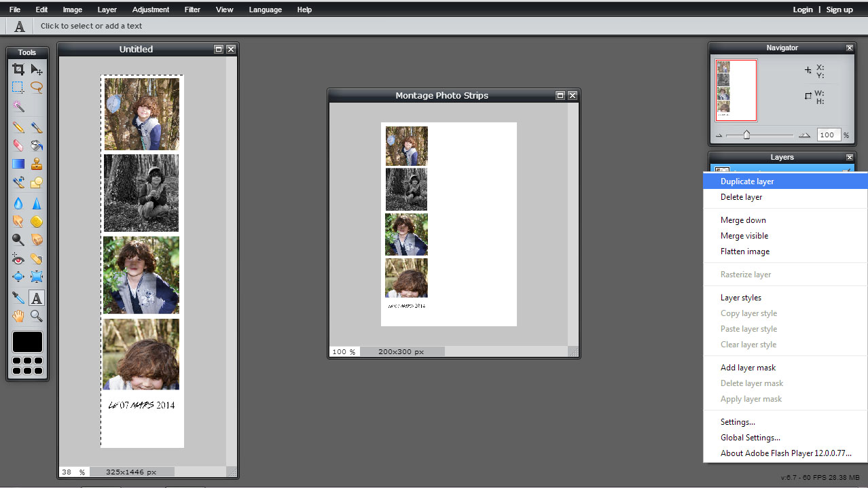Choose Flatten image from the context menu
This screenshot has width=868, height=488.
click(745, 251)
